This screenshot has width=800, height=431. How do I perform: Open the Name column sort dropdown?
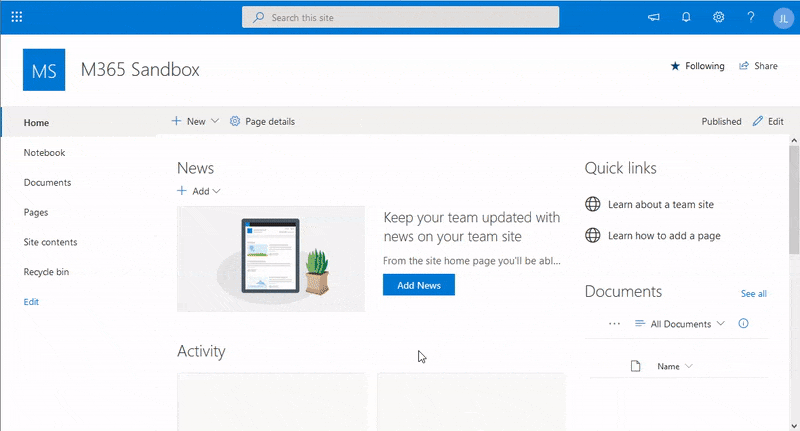click(674, 366)
